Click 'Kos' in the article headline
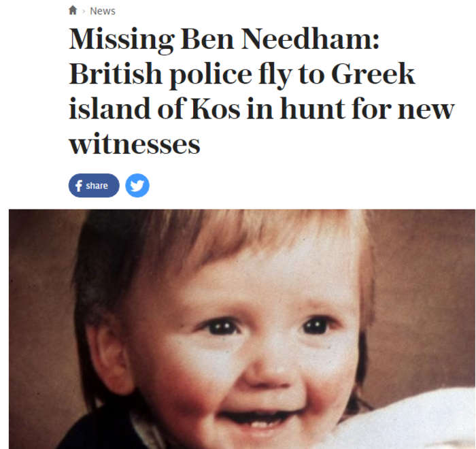This screenshot has height=449, width=476. tap(215, 109)
